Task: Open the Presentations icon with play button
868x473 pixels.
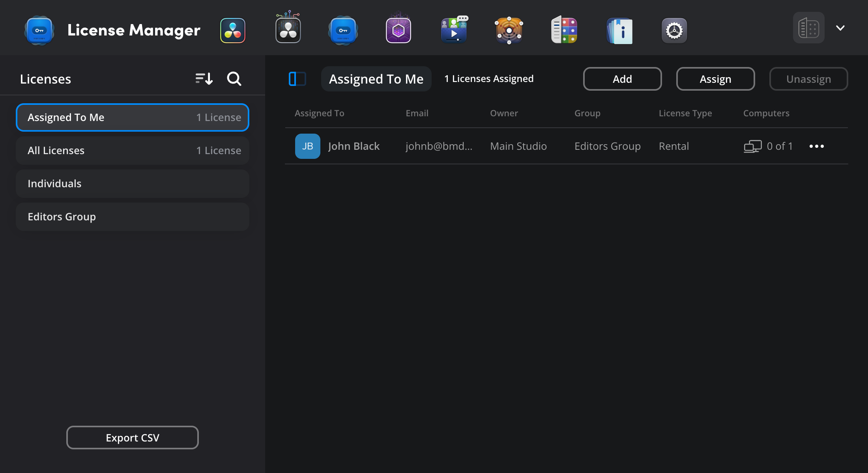Action: 454,30
